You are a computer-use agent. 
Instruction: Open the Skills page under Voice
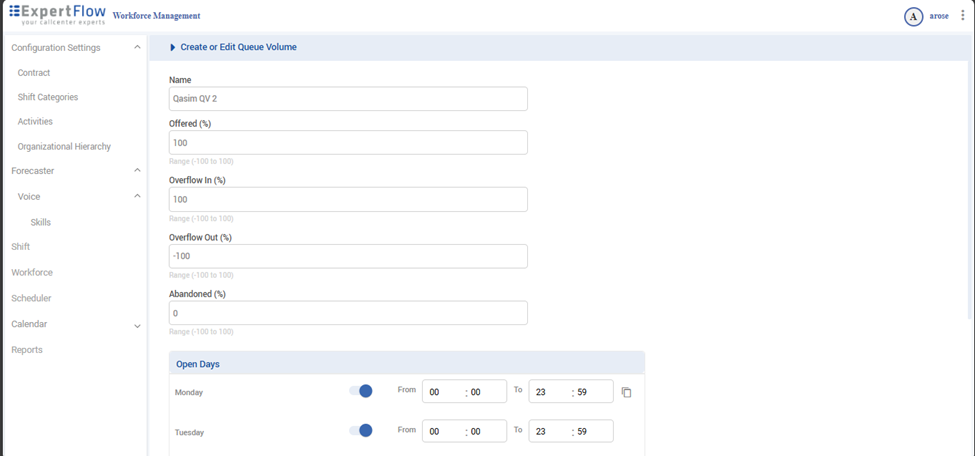click(x=41, y=222)
